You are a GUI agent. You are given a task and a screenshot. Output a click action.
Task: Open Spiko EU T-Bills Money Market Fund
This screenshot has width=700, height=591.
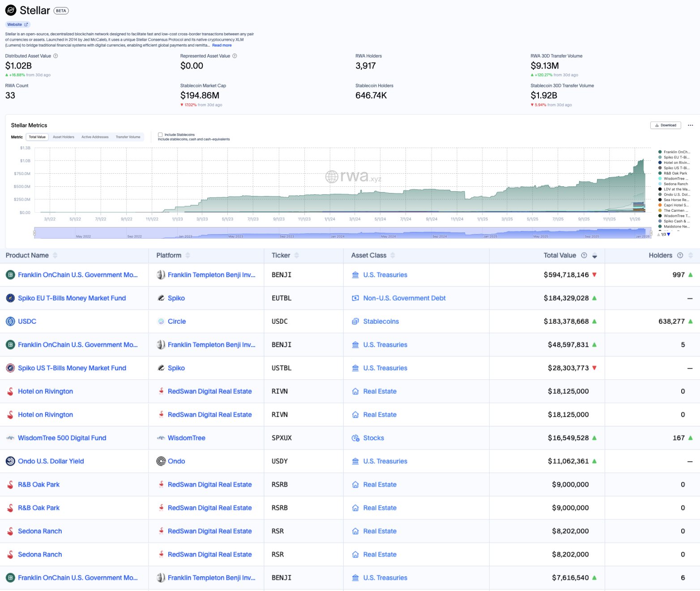coord(72,298)
